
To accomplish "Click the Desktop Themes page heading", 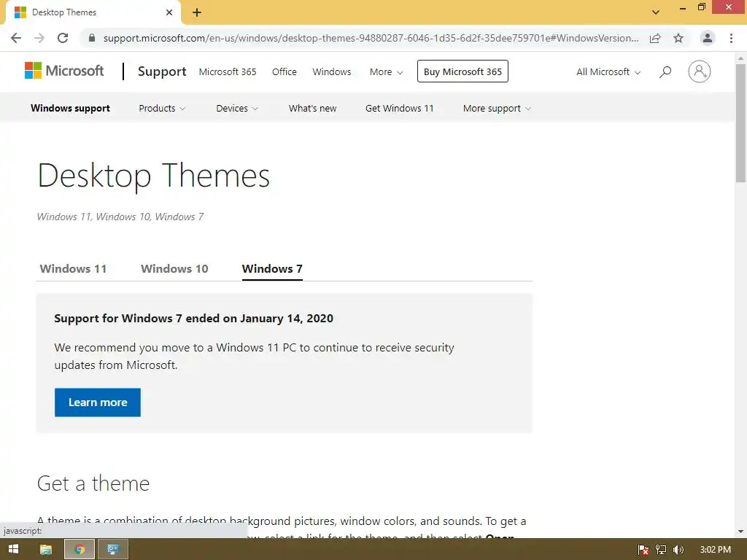I will (x=153, y=176).
